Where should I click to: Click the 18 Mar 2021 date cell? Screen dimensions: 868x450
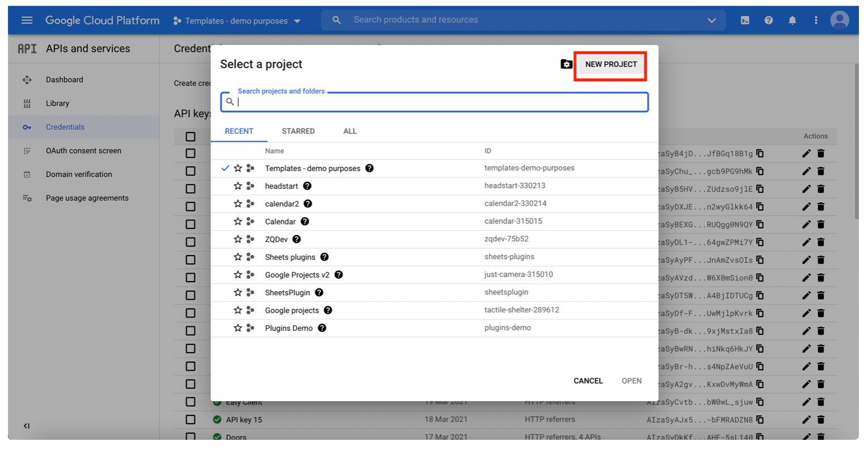coord(446,419)
